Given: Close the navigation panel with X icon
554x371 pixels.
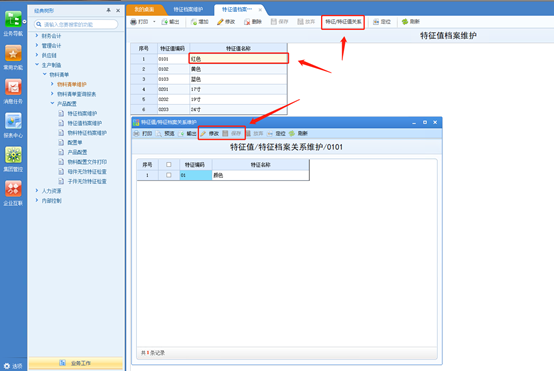Looking at the screenshot, I should click(x=118, y=11).
